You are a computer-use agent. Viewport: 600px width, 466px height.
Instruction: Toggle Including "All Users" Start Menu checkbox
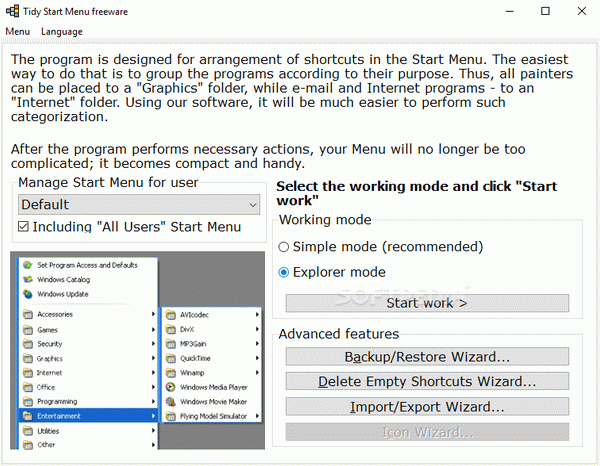coord(130,227)
